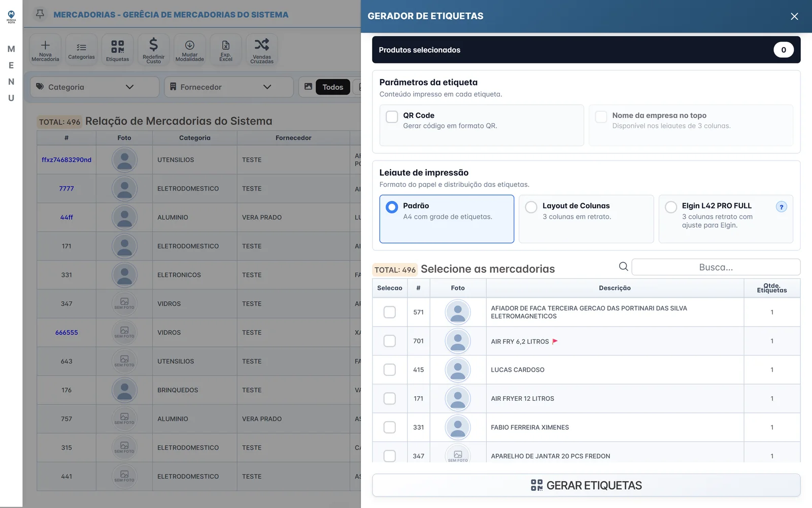
Task: Open Vendas Cruzadas shuffle icon
Action: [262, 44]
